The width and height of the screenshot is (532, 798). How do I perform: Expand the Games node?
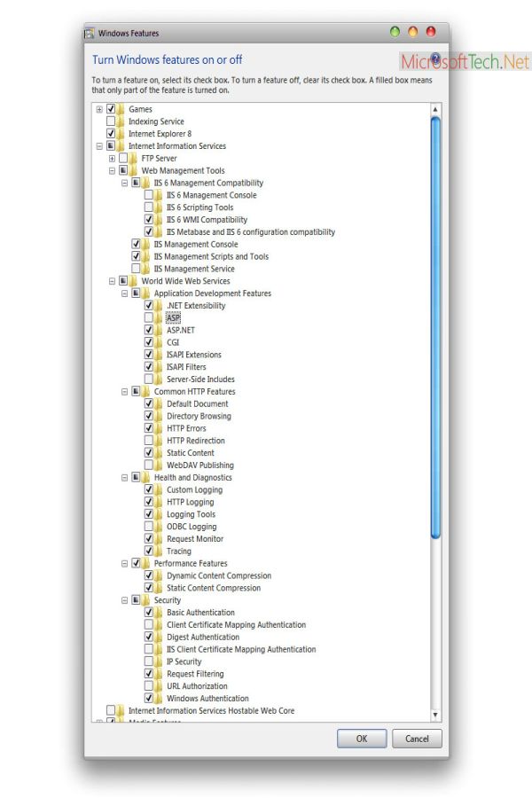(x=99, y=109)
